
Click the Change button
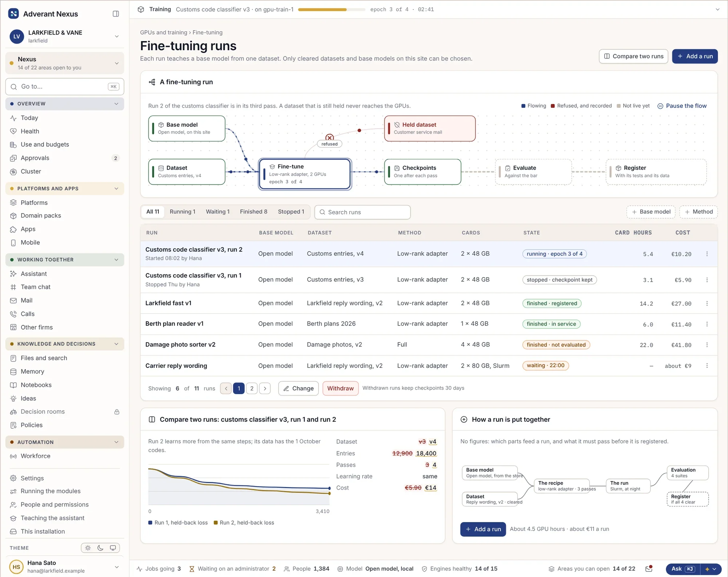coord(298,389)
